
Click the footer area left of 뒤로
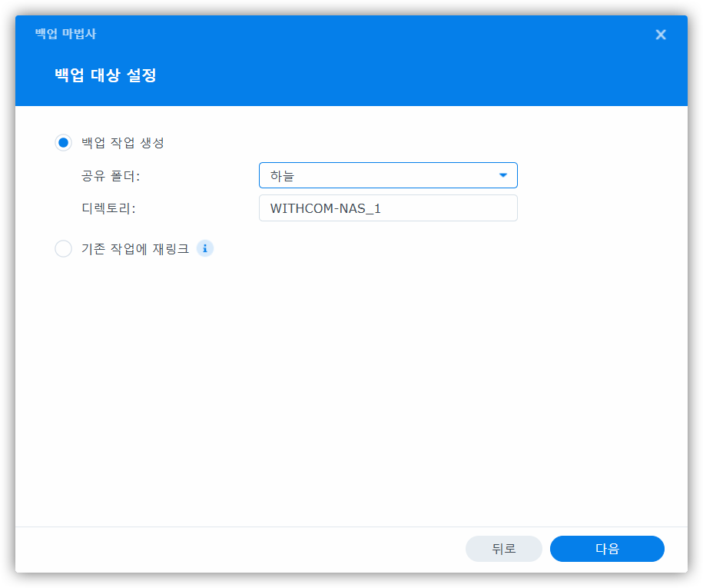tap(230, 549)
